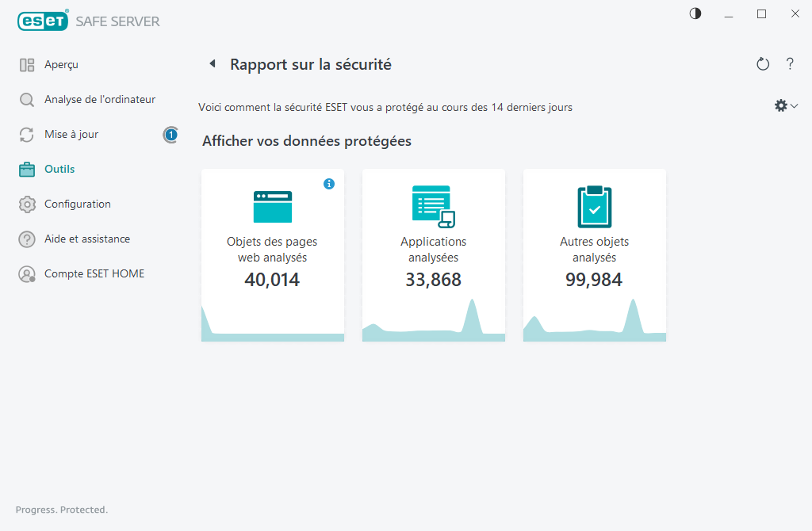The height and width of the screenshot is (531, 812).
Task: Toggle the contrast theme icon
Action: coord(695,13)
